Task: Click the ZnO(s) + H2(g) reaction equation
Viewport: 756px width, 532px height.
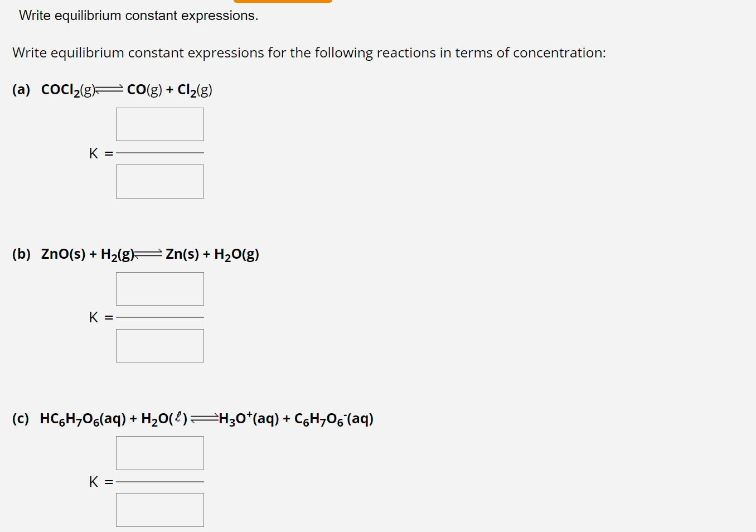Action: (x=149, y=254)
